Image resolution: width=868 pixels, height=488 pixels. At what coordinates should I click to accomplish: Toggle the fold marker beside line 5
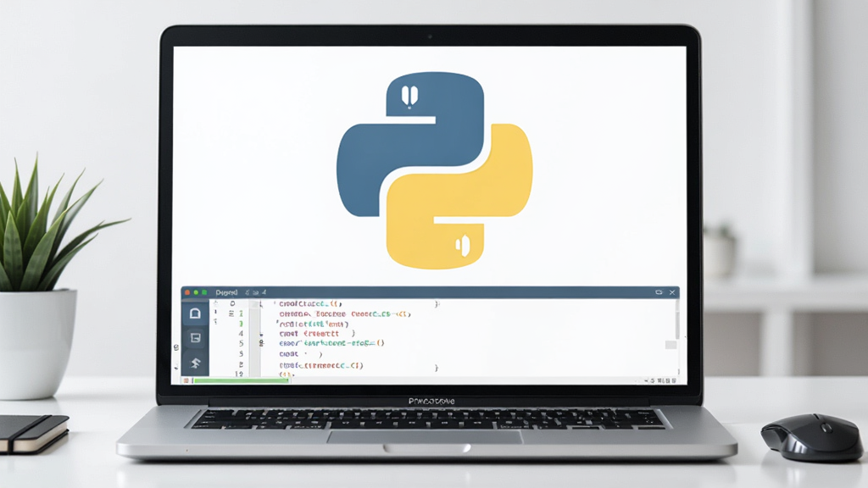tap(261, 343)
